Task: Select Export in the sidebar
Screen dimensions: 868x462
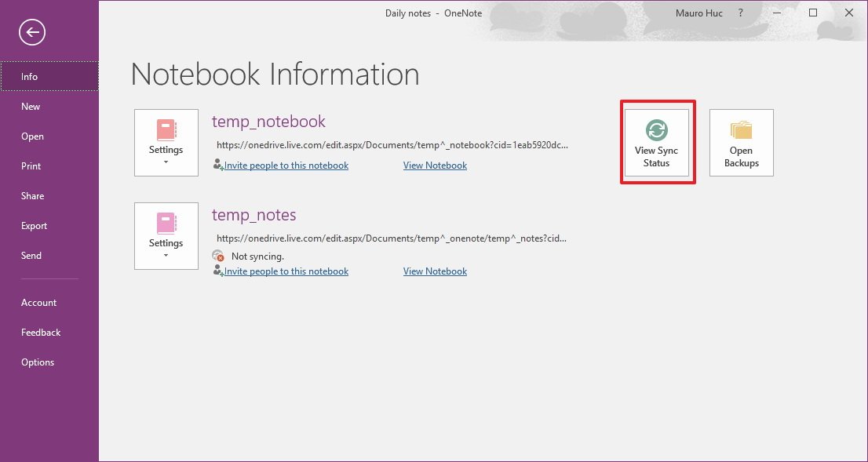Action: 34,226
